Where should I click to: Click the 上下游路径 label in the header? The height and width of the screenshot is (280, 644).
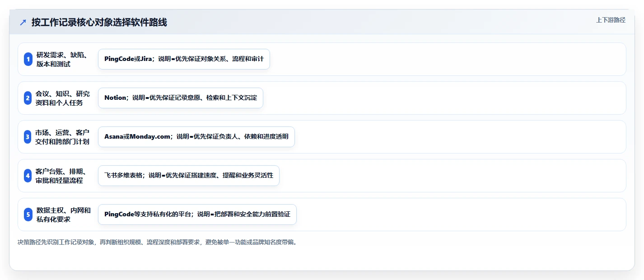[611, 20]
